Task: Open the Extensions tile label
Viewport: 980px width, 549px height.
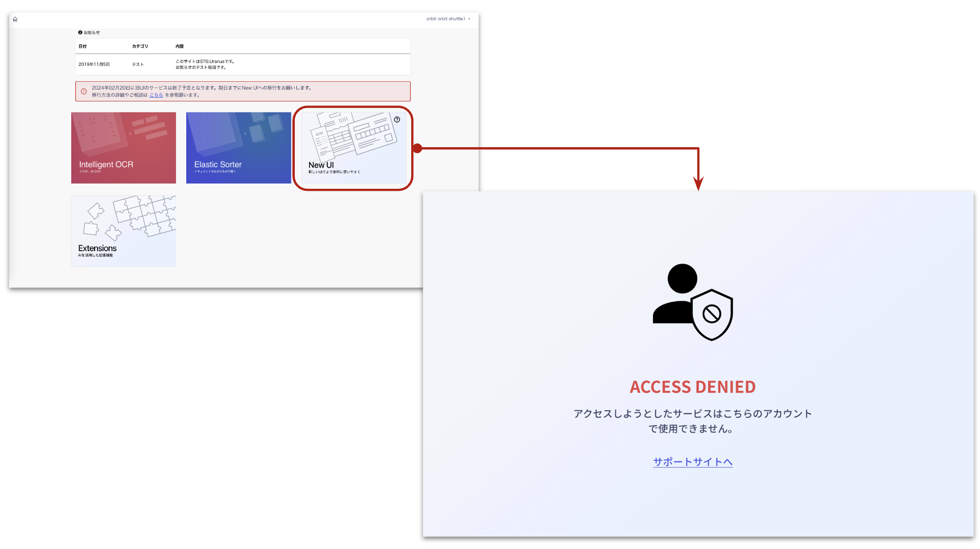Action: pos(97,248)
